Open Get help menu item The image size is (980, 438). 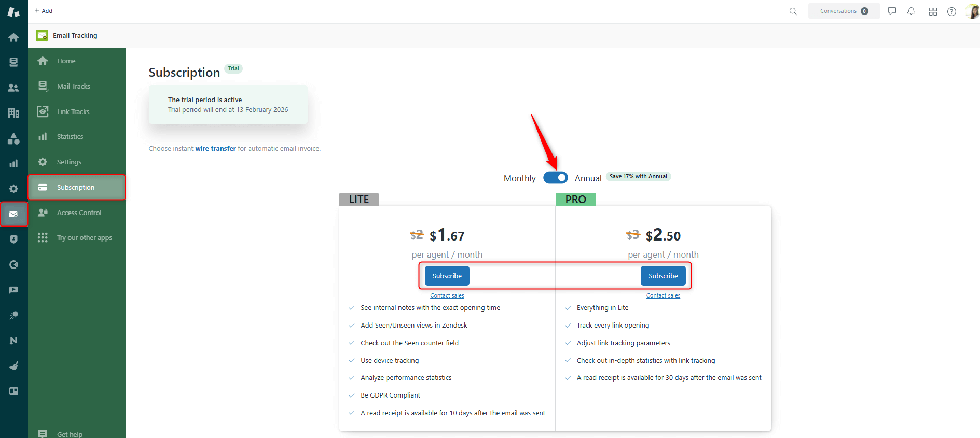(77, 434)
